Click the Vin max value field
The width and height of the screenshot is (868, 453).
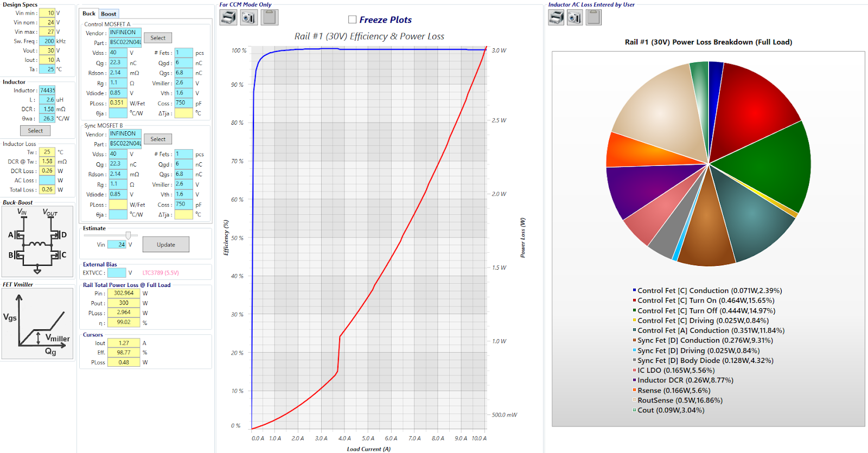point(47,31)
